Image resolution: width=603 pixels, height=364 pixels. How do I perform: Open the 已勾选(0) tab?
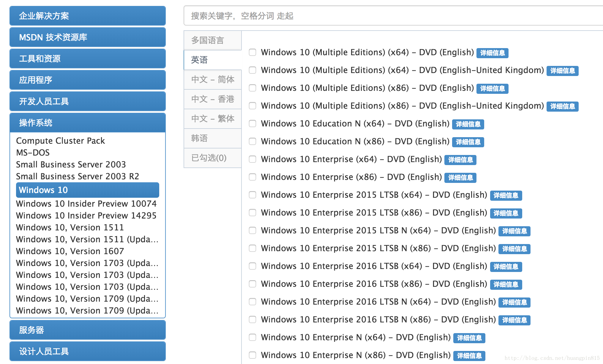click(x=213, y=158)
